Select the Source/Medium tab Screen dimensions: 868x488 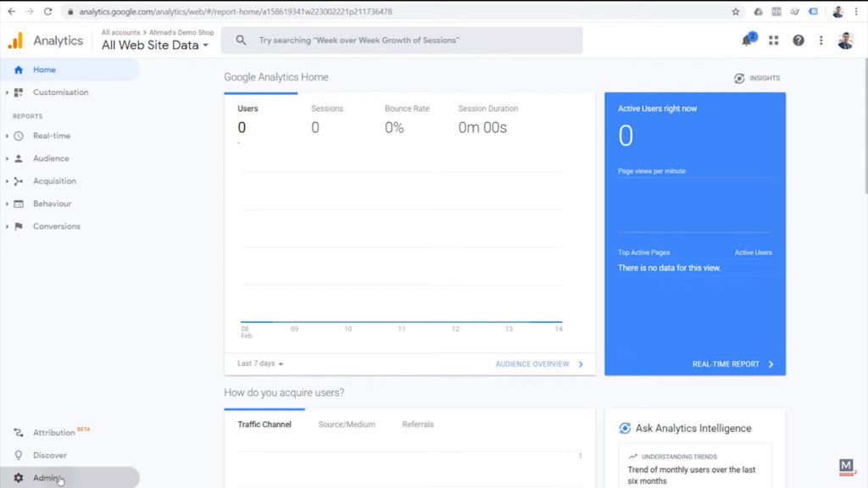[347, 424]
